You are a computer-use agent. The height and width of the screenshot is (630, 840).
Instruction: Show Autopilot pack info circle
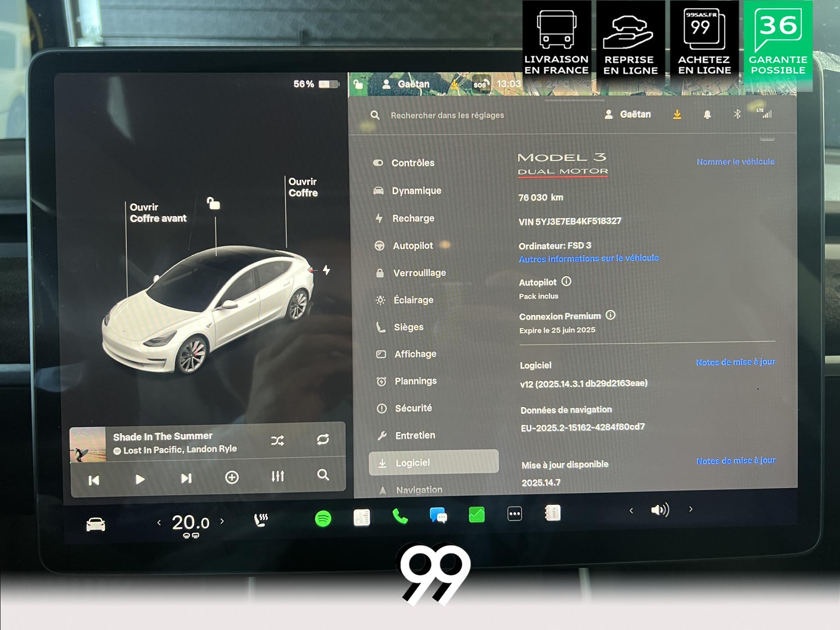pos(566,281)
